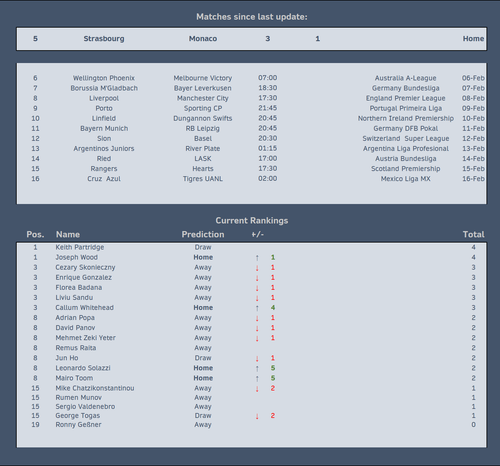The image size is (500, 466).
Task: Select the Home result label
Action: (473, 39)
